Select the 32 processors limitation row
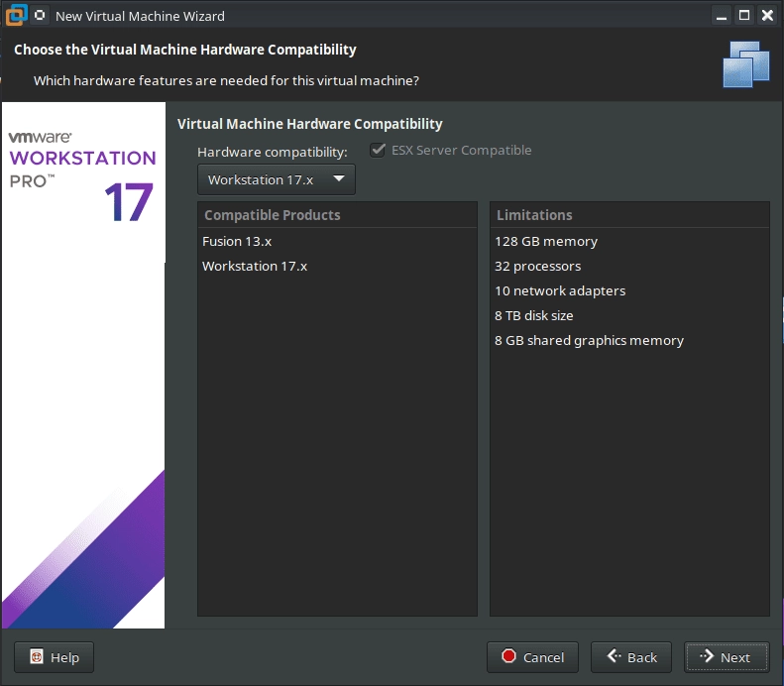Viewport: 784px width, 686px height. [x=629, y=266]
